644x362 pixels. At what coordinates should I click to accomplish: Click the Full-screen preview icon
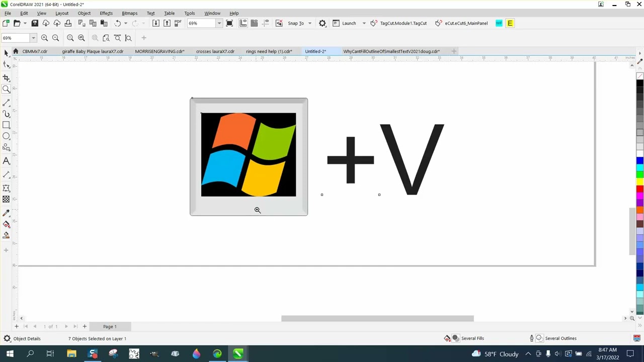pos(229,23)
